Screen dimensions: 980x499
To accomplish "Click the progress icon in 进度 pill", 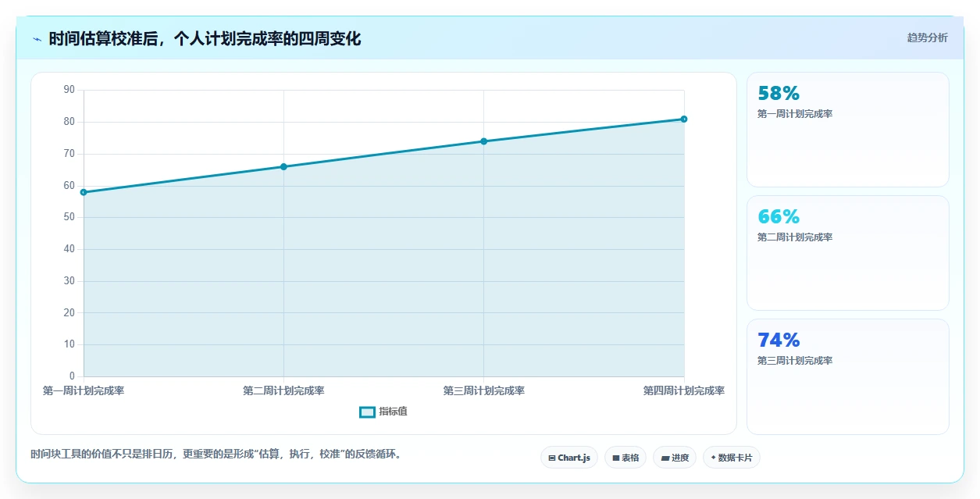I will point(665,458).
